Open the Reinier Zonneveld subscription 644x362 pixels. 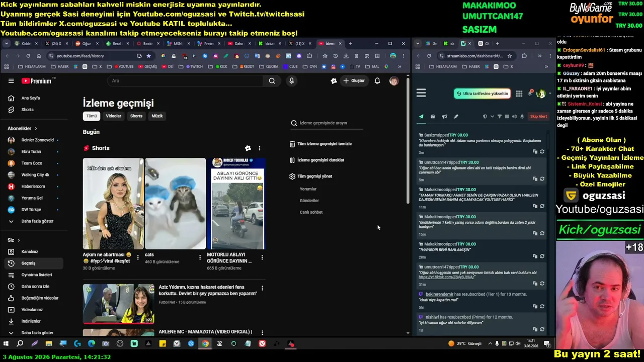tap(34, 140)
